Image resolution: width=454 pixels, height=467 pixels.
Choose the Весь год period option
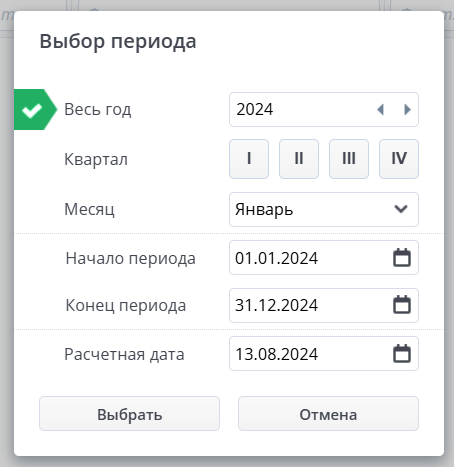(x=98, y=109)
